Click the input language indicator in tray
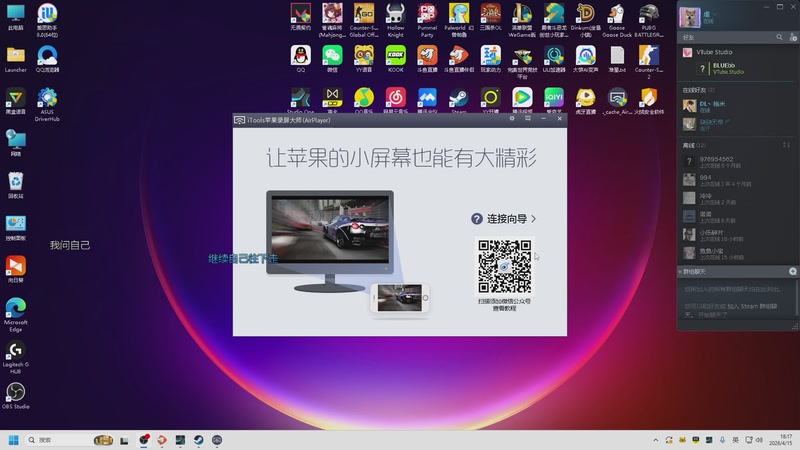The width and height of the screenshot is (800, 450). (735, 440)
